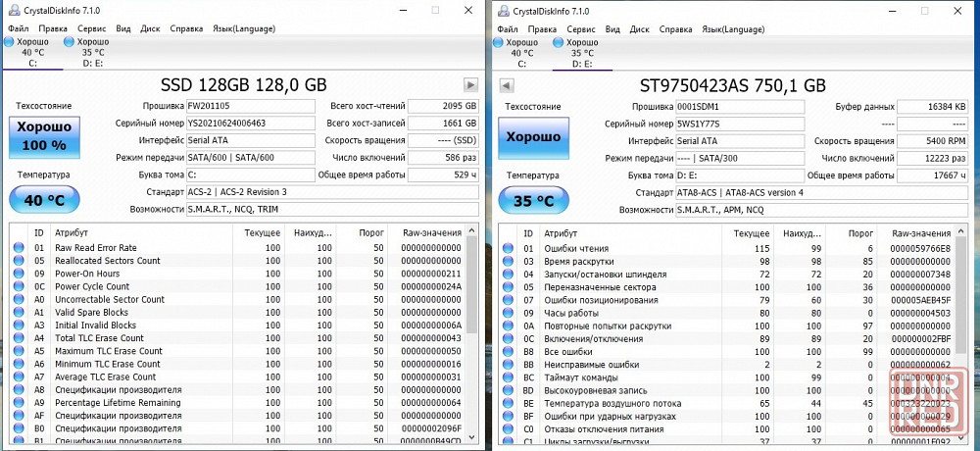980x451 pixels.
Task: Click status orb of Total TLC Erase Count
Action: (19, 338)
